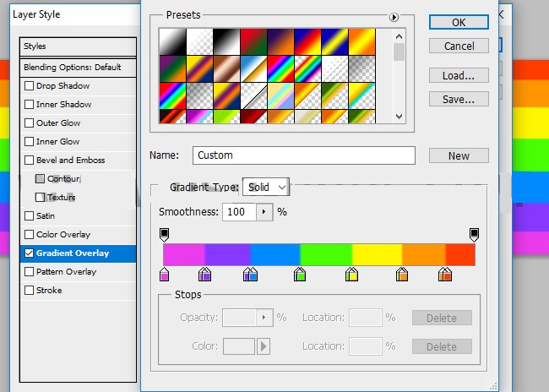Screen dimensions: 549x392
Task: Click the orange color stop
Action: click(x=402, y=275)
